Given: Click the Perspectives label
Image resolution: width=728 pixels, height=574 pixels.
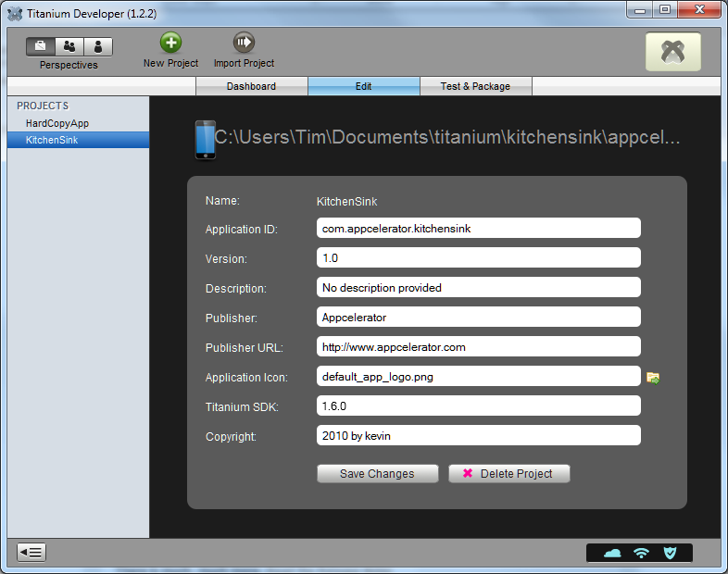Looking at the screenshot, I should coord(69,65).
